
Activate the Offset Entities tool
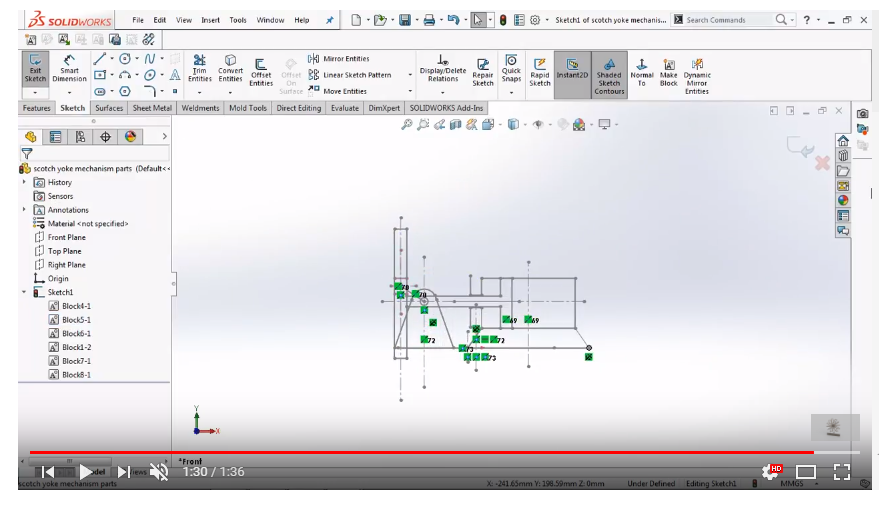[261, 70]
